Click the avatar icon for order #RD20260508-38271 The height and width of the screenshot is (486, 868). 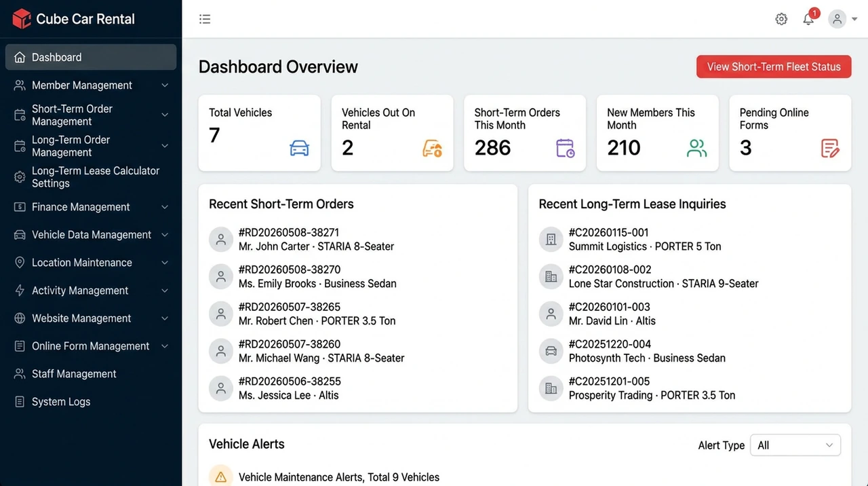220,239
